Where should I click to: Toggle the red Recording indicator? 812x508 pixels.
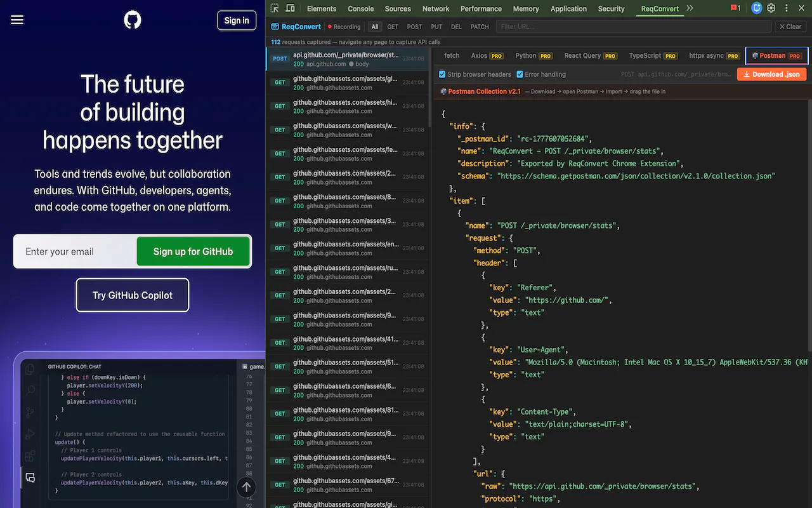344,27
